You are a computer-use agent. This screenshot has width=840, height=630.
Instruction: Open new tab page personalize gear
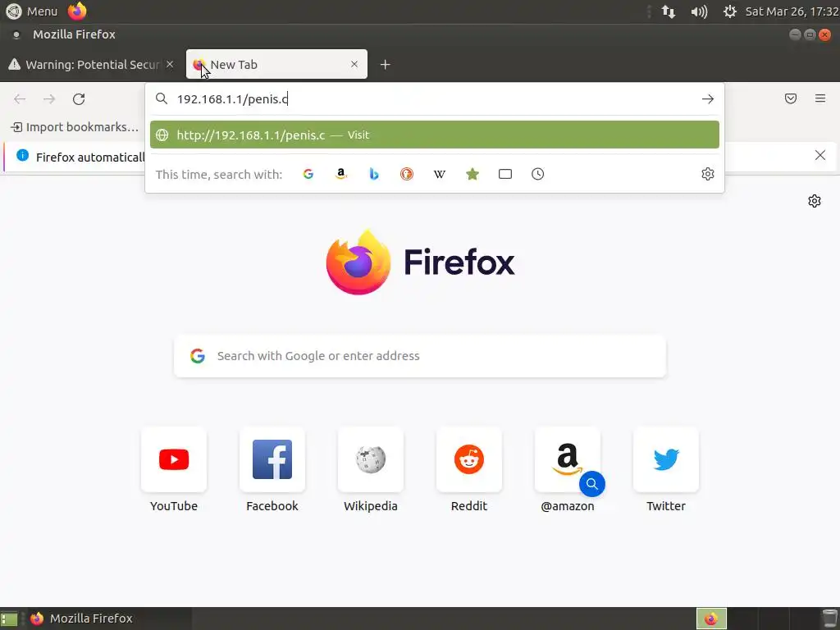pyautogui.click(x=815, y=201)
